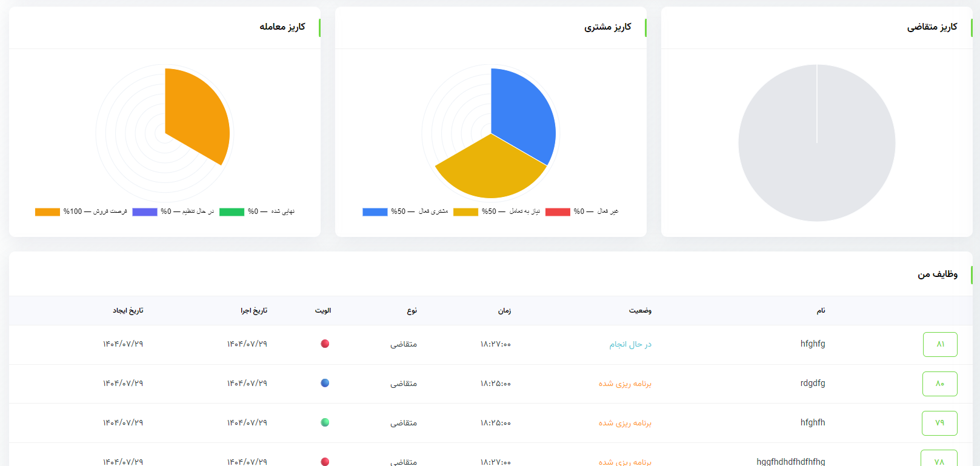Click the blue priority dot for task rdgdfg
The height and width of the screenshot is (466, 980).
(325, 383)
